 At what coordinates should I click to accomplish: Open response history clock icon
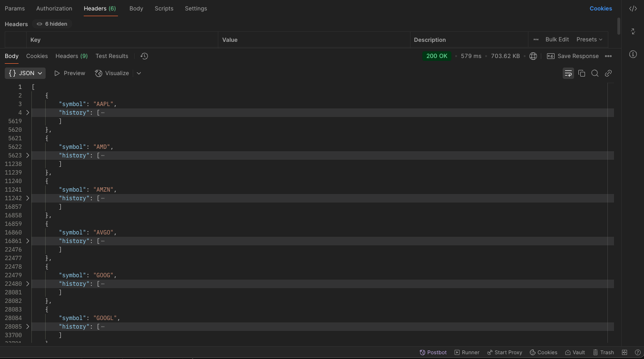[x=144, y=56]
